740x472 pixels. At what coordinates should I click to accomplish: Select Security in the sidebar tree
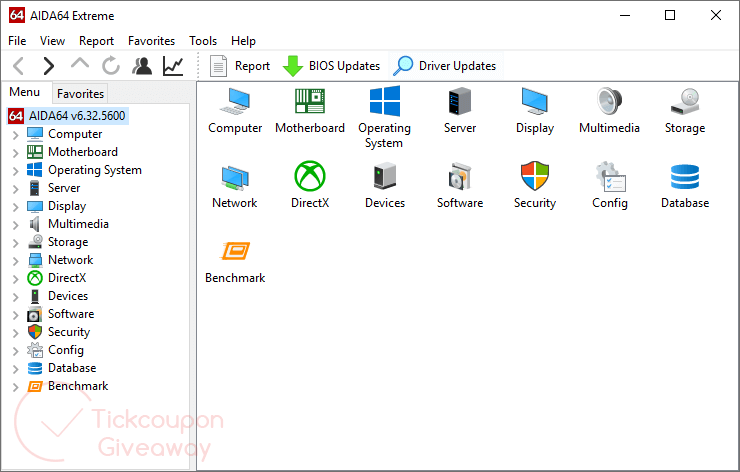click(69, 332)
